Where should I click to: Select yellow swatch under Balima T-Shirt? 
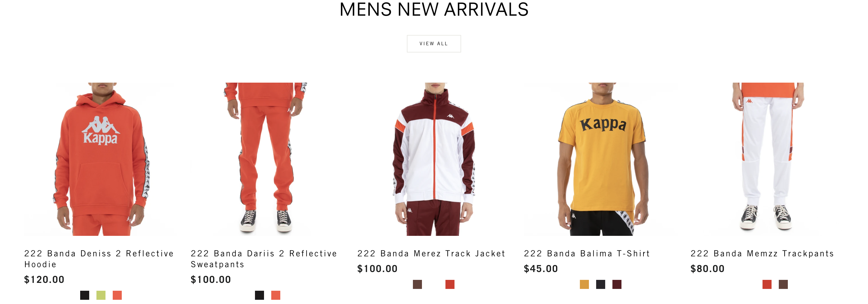pyautogui.click(x=584, y=284)
